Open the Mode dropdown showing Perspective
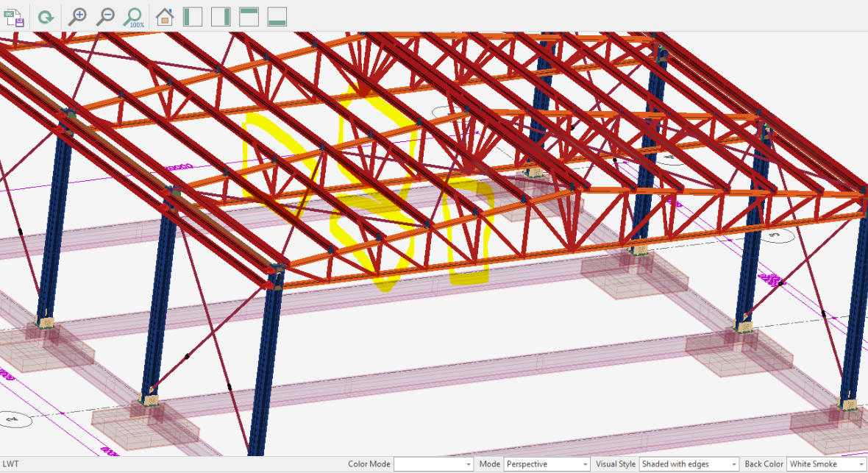Viewport: 868px width, 473px height. pyautogui.click(x=547, y=464)
